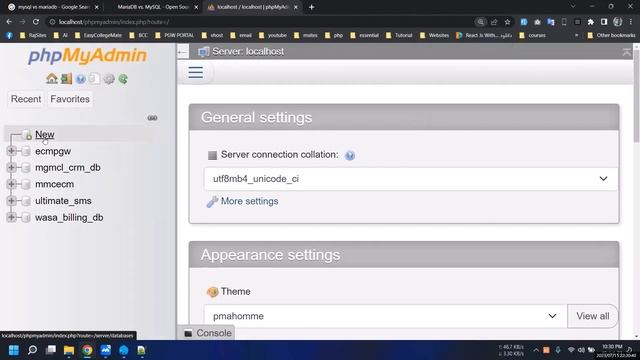Reload the page with browser refresh

(x=36, y=22)
